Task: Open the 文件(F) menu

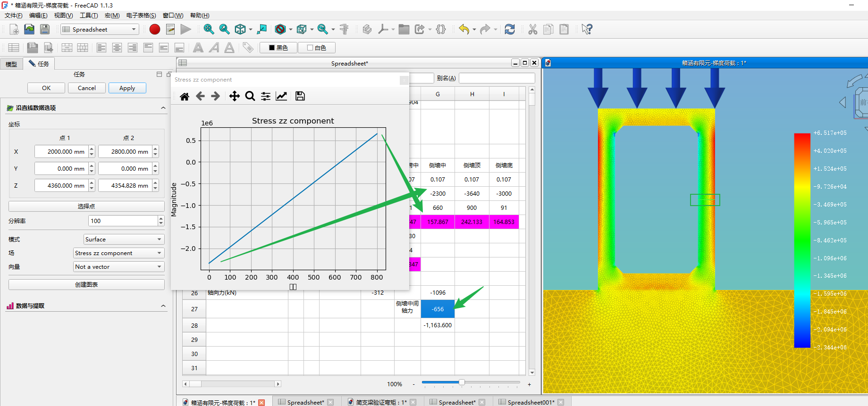Action: point(14,16)
